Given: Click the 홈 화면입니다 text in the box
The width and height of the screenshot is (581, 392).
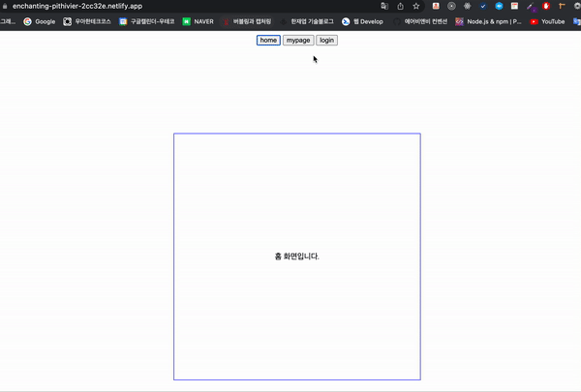Looking at the screenshot, I should point(296,256).
